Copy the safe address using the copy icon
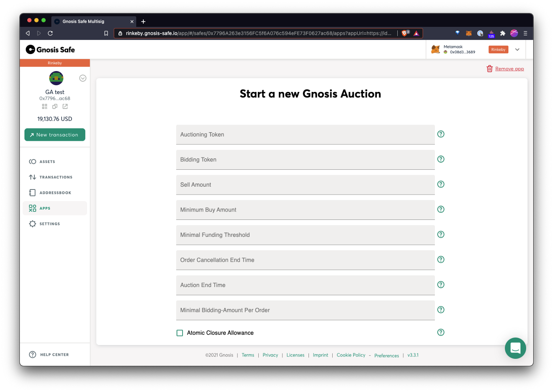Viewport: 553px width, 392px height. click(55, 106)
